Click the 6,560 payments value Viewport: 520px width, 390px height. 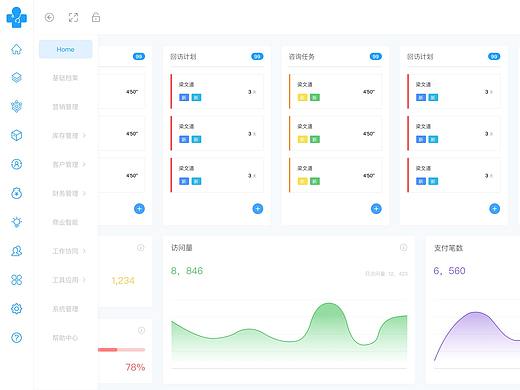[449, 271]
